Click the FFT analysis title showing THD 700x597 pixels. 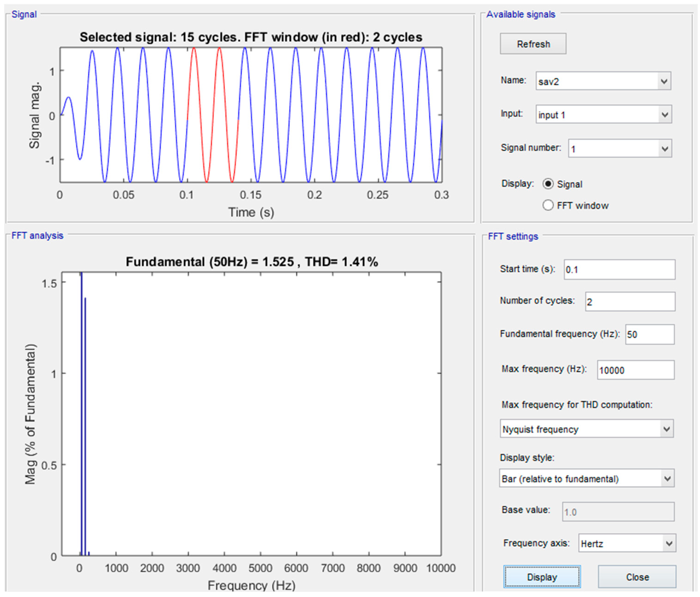pos(251,262)
